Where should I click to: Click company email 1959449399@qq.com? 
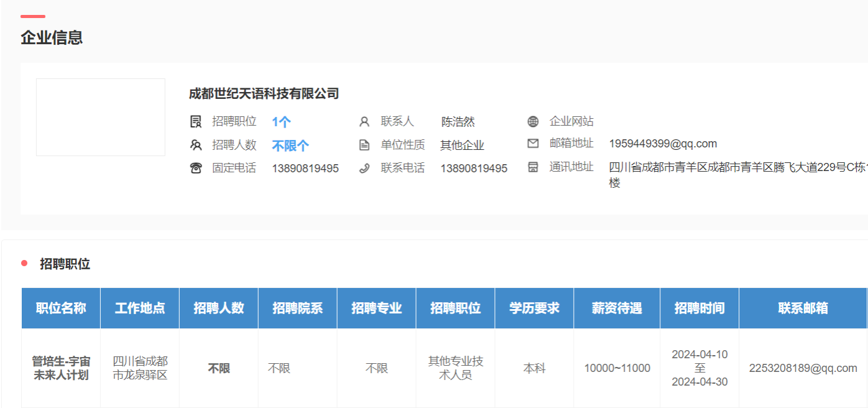pos(663,144)
